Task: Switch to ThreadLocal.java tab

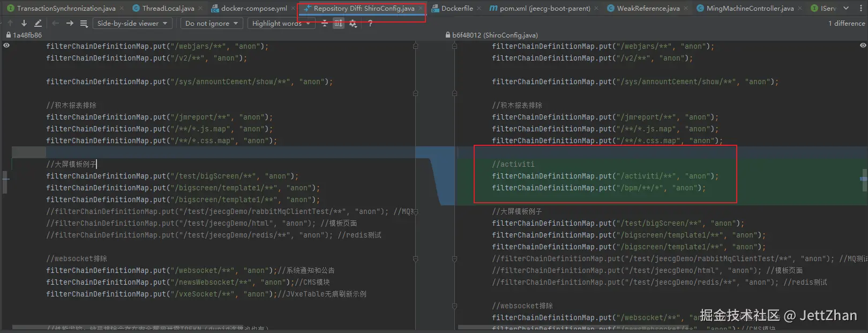Action: coord(168,8)
